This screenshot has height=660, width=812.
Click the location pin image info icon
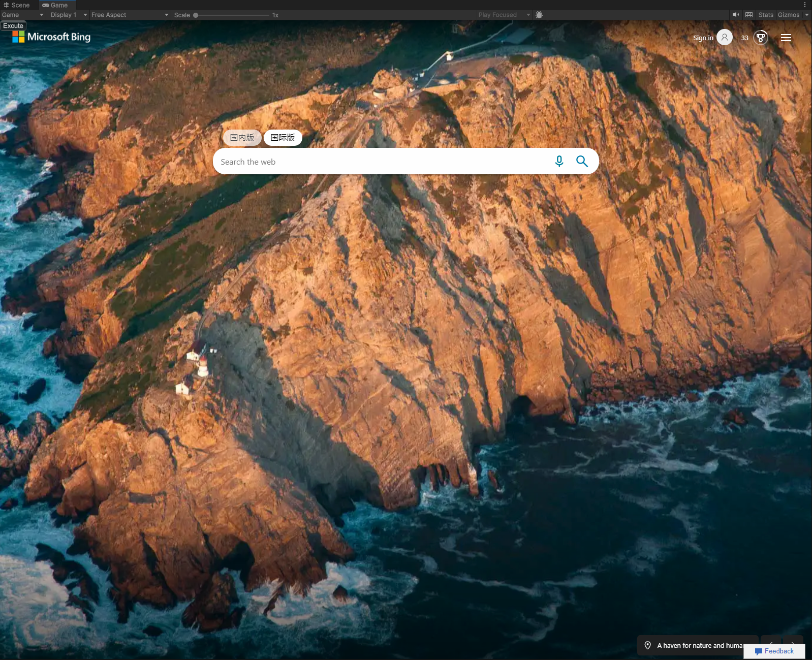point(647,645)
